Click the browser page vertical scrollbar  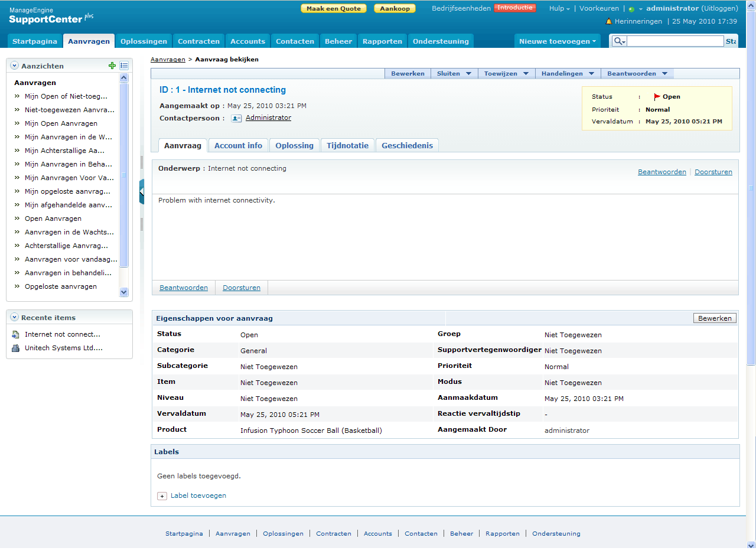point(751,188)
